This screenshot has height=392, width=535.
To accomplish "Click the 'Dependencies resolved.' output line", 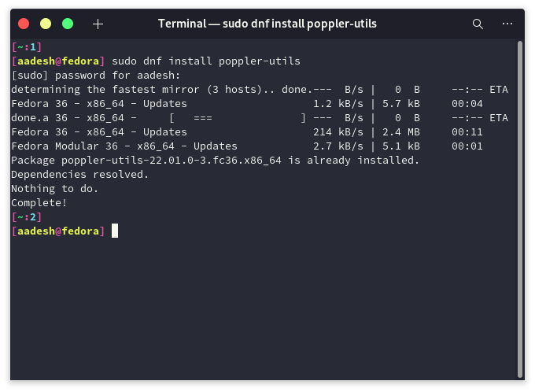I will [79, 175].
